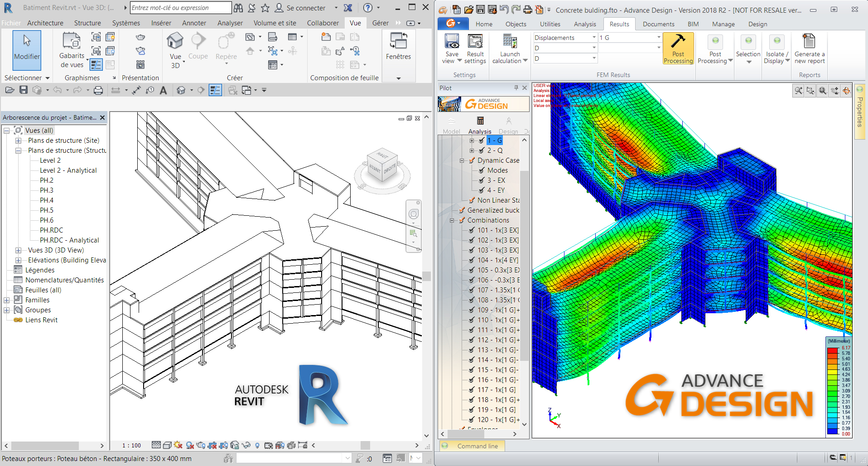Toggle checkmark for the 3 - EX case

point(482,180)
